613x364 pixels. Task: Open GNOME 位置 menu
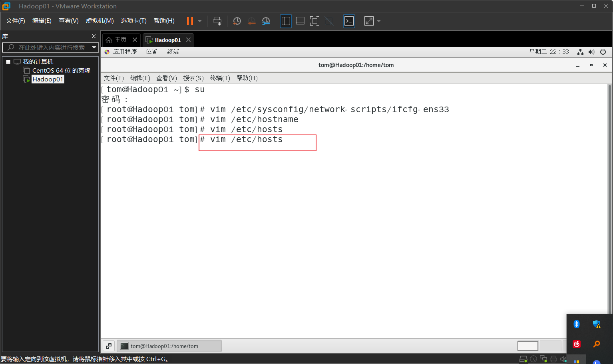152,51
